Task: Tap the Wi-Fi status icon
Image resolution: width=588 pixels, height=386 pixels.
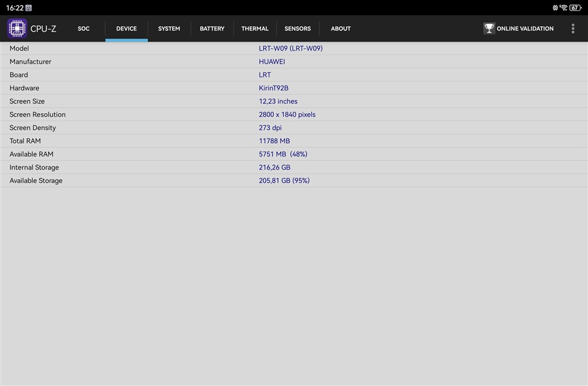Action: click(x=563, y=8)
